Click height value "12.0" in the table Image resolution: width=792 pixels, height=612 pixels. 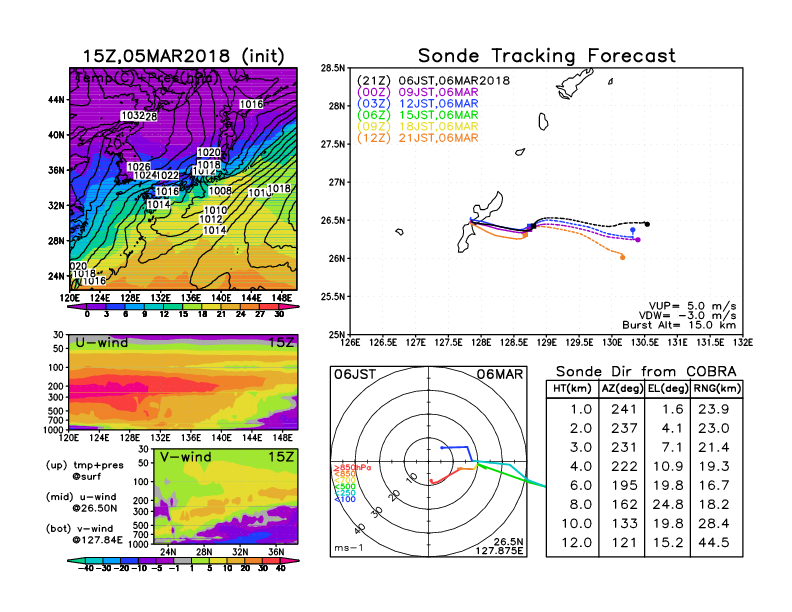click(577, 543)
